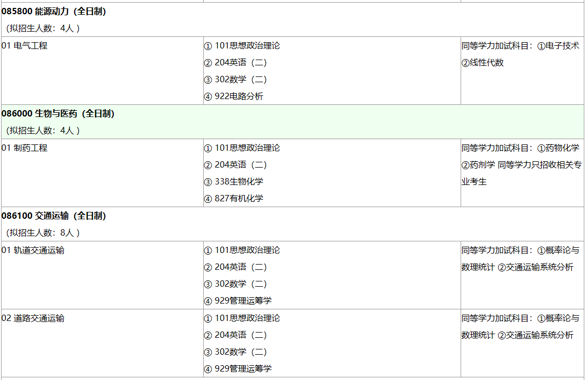Click 922电路分析 exam subject
The image size is (588, 380).
tap(238, 96)
